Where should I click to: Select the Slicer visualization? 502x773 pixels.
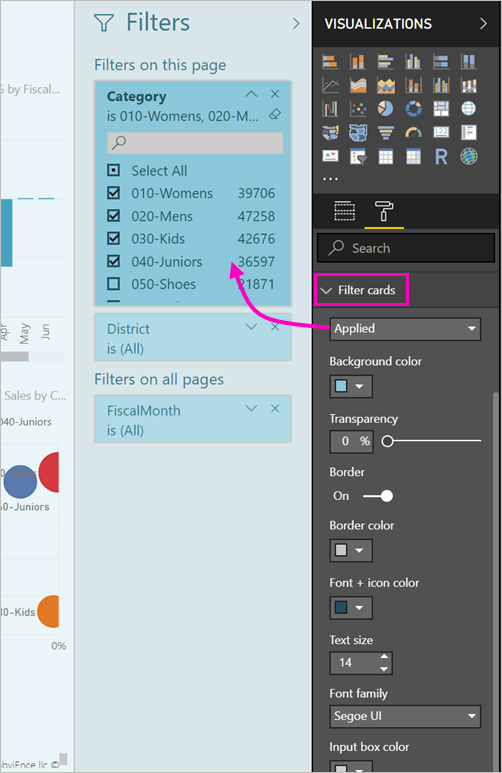pyautogui.click(x=358, y=157)
